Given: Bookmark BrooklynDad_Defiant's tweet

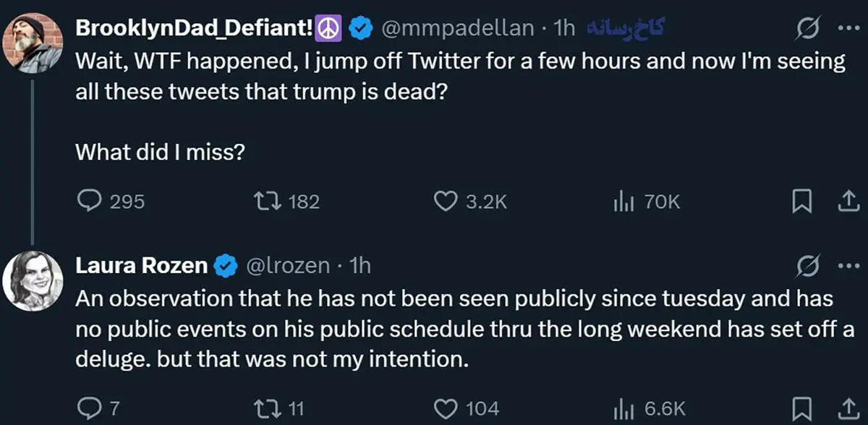Looking at the screenshot, I should click(x=800, y=202).
